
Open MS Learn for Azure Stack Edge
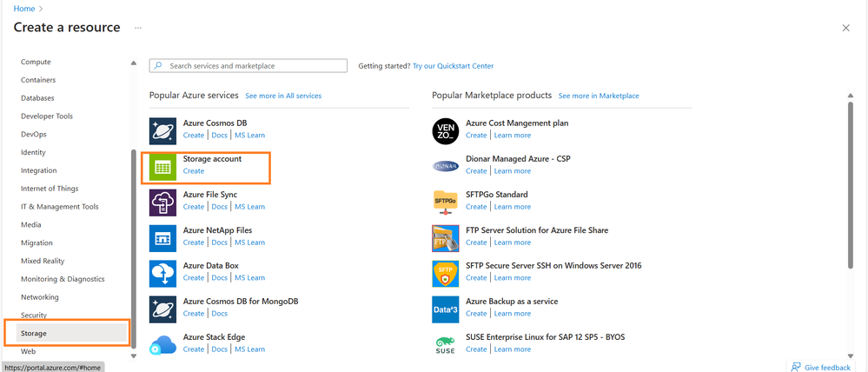[x=249, y=349]
